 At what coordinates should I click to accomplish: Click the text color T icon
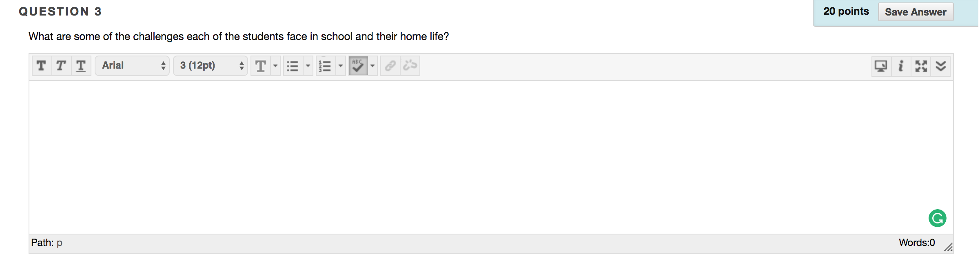coord(260,66)
